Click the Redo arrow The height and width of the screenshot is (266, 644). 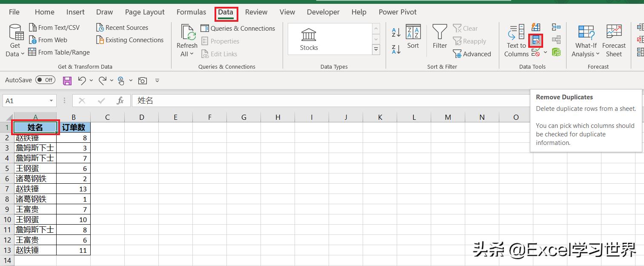103,80
